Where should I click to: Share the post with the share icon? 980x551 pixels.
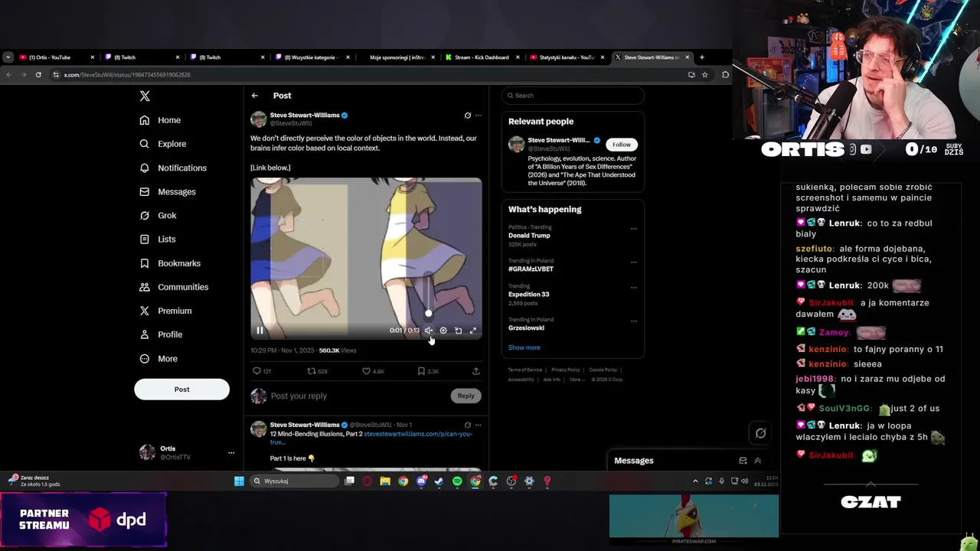(x=476, y=371)
